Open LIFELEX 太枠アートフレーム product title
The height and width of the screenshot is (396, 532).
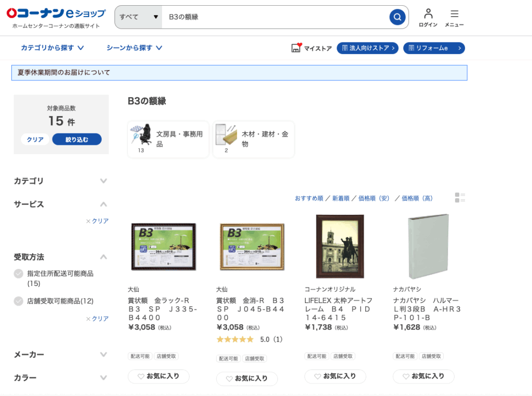339,309
